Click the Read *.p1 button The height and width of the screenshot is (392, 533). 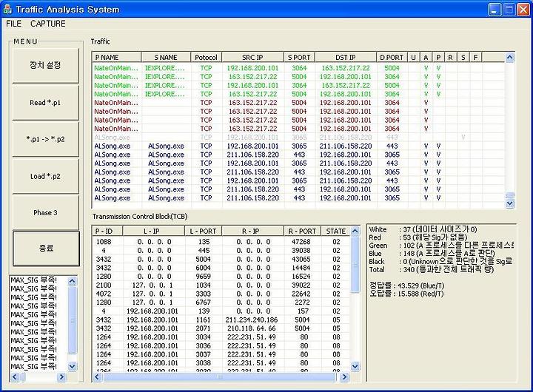click(x=46, y=102)
